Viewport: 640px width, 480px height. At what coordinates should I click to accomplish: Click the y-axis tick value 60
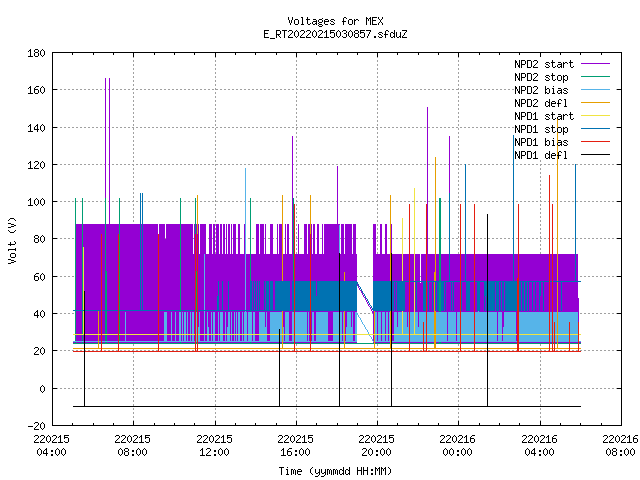point(39,277)
